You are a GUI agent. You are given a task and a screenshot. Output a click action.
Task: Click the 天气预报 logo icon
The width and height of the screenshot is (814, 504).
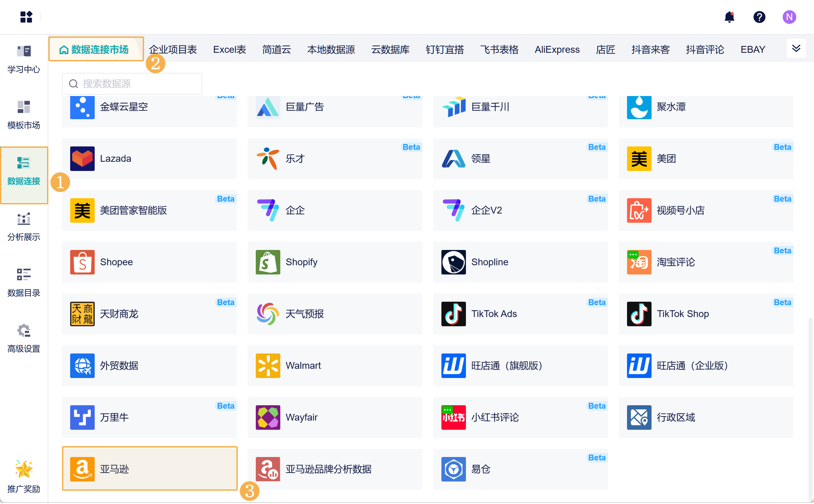268,314
